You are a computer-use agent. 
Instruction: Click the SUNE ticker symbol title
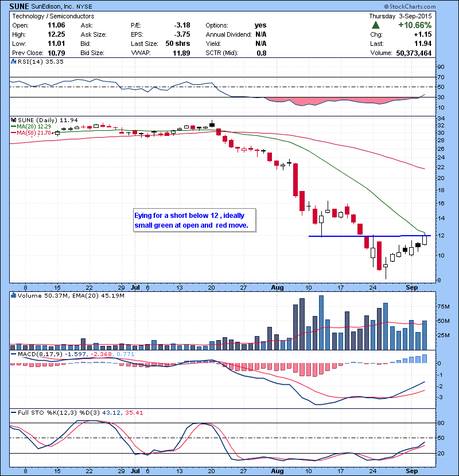click(19, 6)
